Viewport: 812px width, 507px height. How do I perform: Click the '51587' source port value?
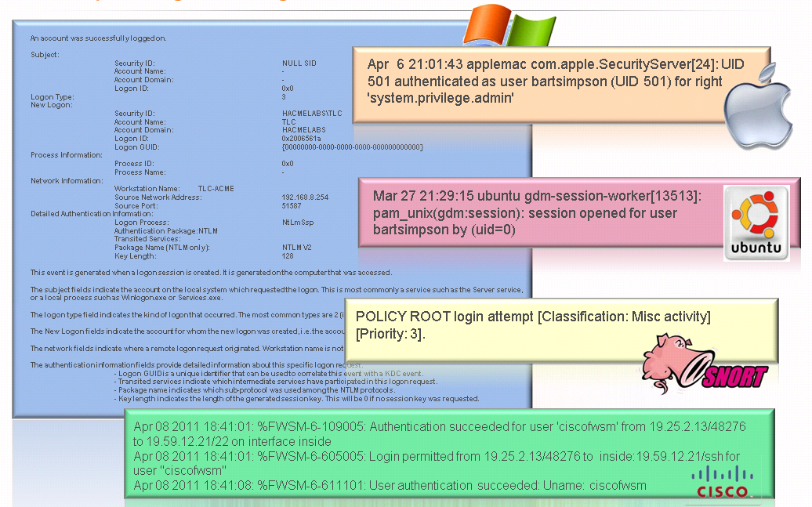[x=292, y=205]
